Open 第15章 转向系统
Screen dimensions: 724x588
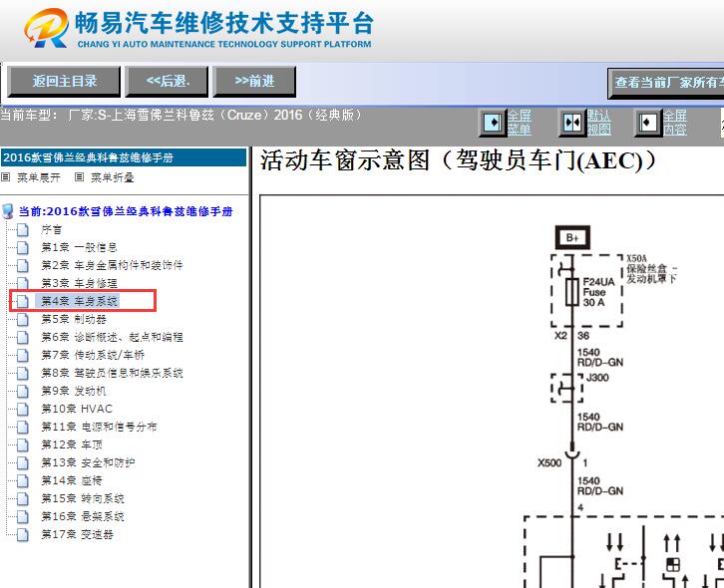click(x=83, y=498)
